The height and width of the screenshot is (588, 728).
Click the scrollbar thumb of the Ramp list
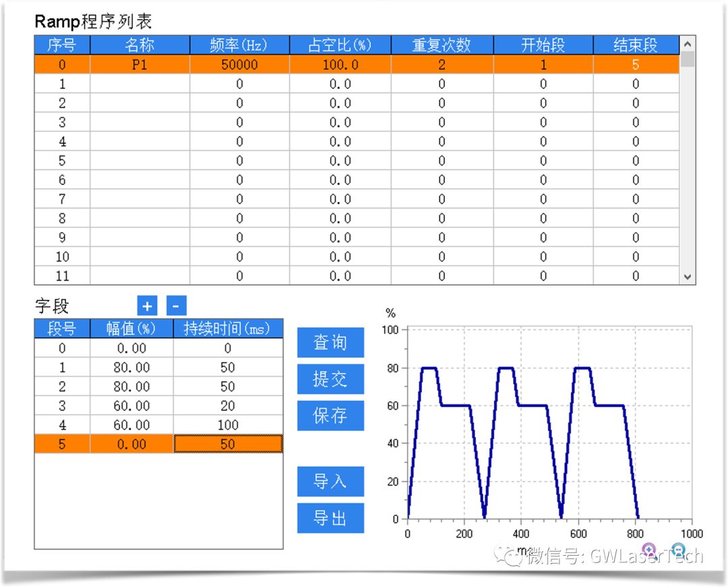coord(688,60)
